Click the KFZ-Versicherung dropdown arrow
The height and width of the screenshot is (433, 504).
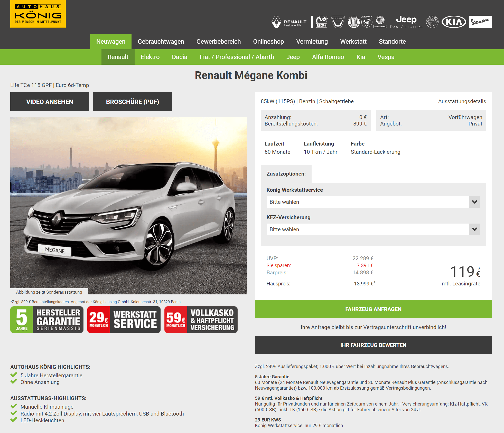point(474,229)
